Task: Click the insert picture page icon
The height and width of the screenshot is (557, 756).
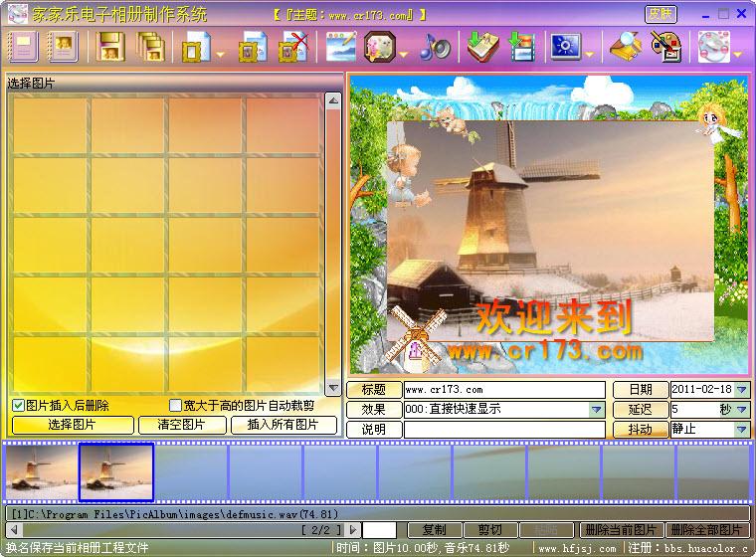Action: click(x=252, y=47)
